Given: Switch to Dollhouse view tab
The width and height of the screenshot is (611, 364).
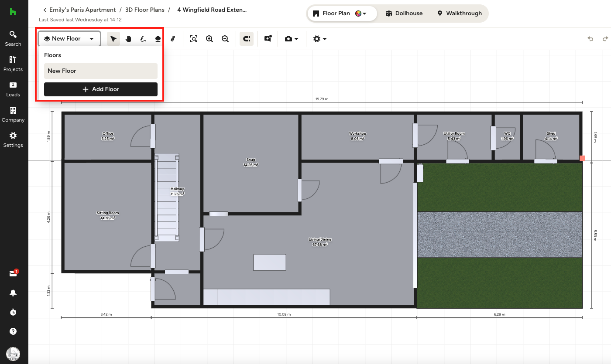Looking at the screenshot, I should (x=404, y=14).
